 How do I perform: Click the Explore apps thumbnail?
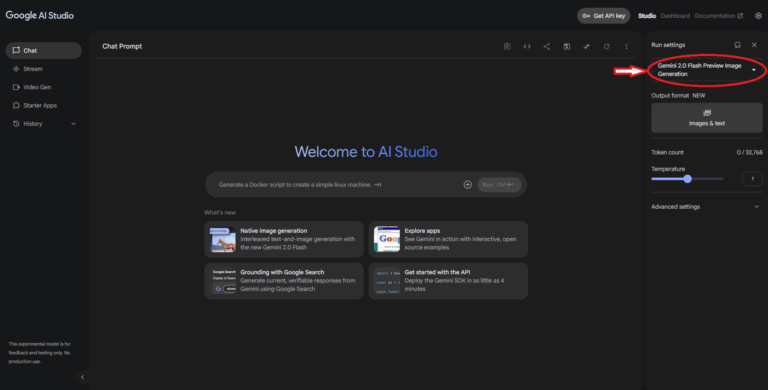(387, 240)
